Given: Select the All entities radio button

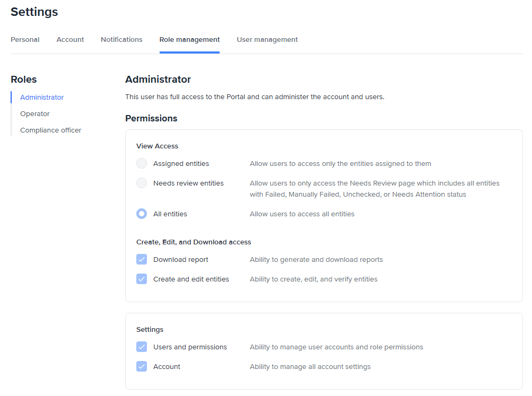Looking at the screenshot, I should [142, 214].
